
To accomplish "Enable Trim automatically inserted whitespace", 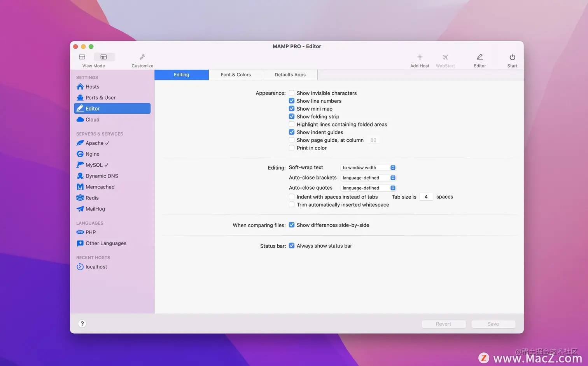I will 292,204.
